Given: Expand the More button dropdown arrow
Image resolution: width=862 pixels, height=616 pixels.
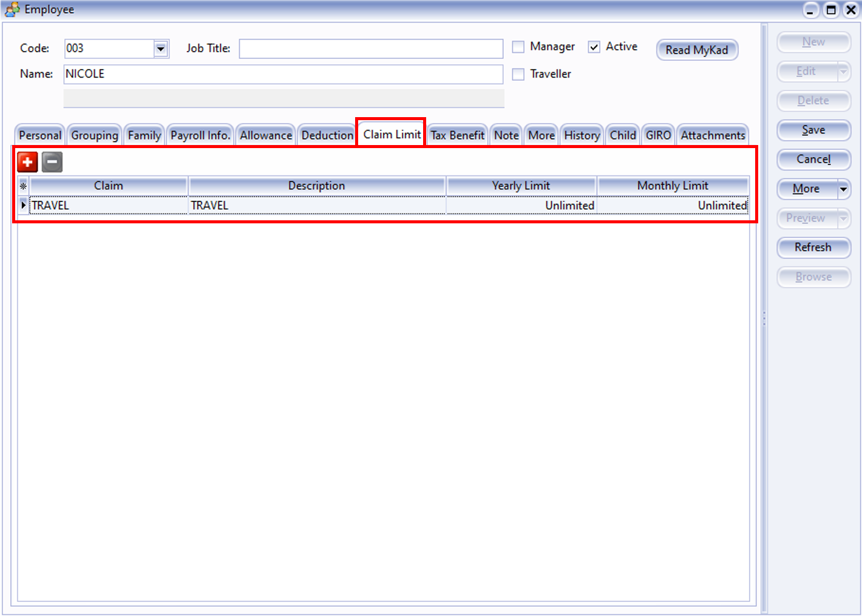Looking at the screenshot, I should coord(843,189).
